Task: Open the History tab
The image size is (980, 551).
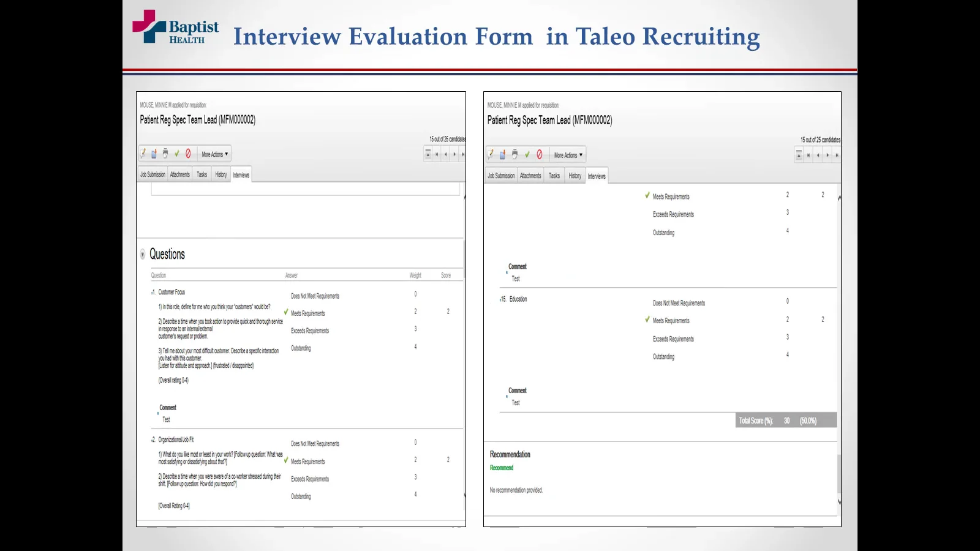Action: click(220, 174)
